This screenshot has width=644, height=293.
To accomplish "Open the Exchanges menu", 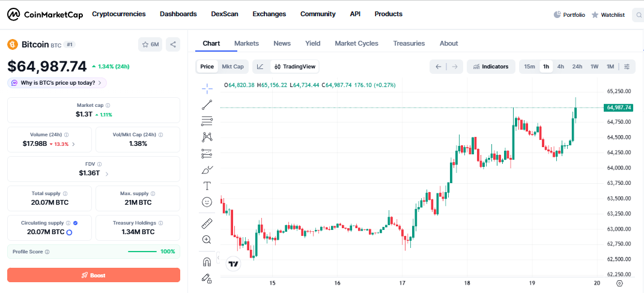I will (x=269, y=14).
